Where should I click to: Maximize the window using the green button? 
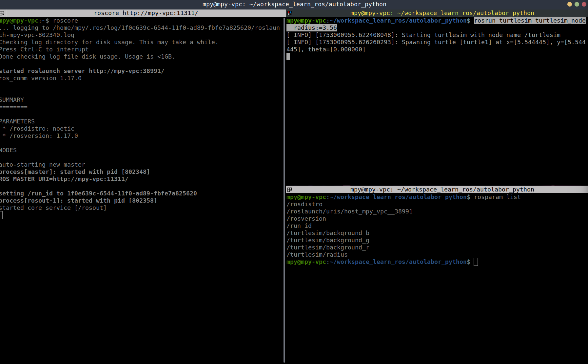[577, 4]
